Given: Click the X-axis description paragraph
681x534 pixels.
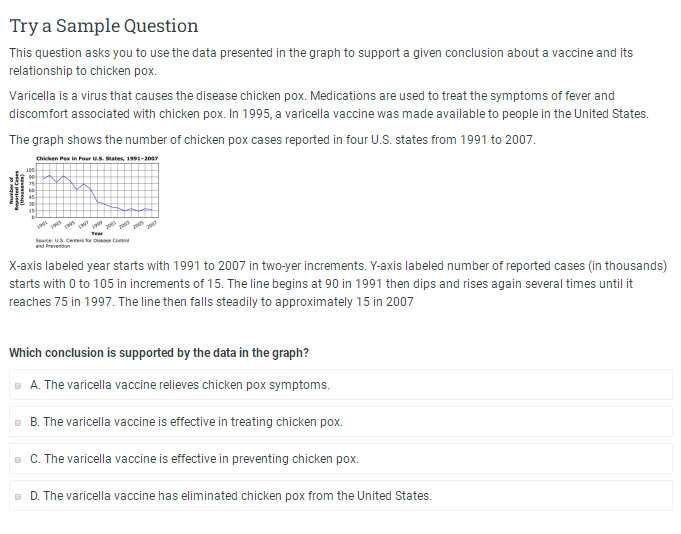Looking at the screenshot, I should pyautogui.click(x=338, y=283).
